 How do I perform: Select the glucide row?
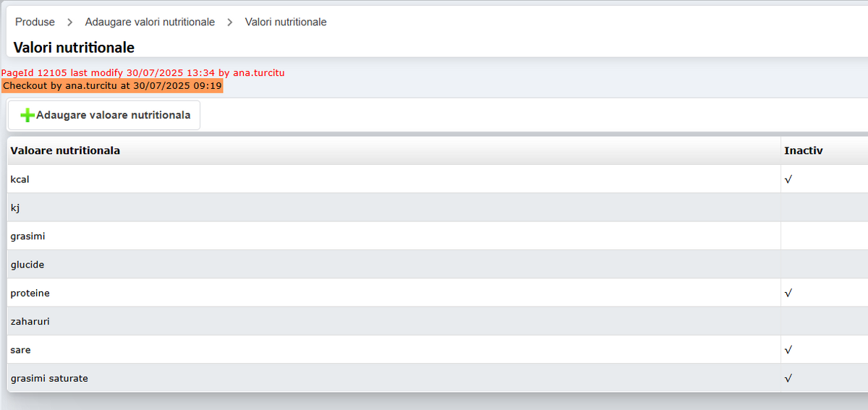27,265
